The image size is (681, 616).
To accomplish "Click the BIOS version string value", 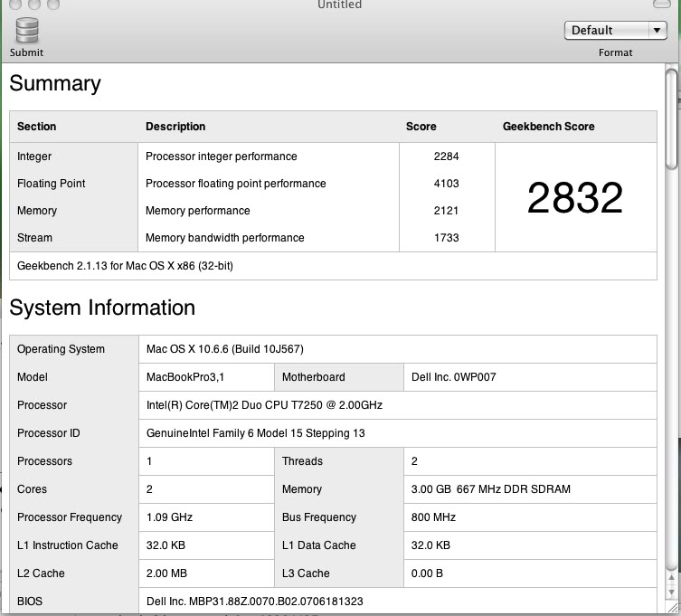I will pyautogui.click(x=254, y=602).
